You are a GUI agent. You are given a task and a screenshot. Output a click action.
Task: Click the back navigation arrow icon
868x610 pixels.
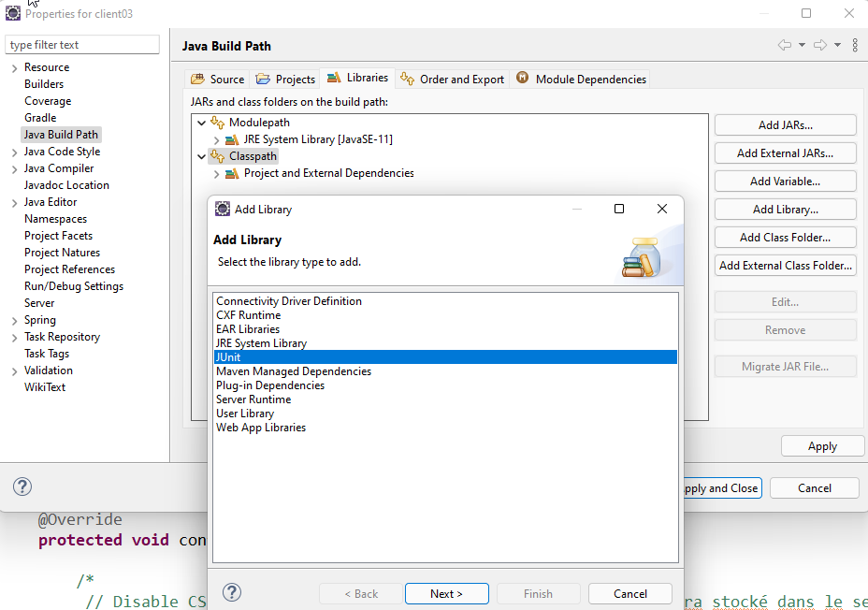[784, 45]
